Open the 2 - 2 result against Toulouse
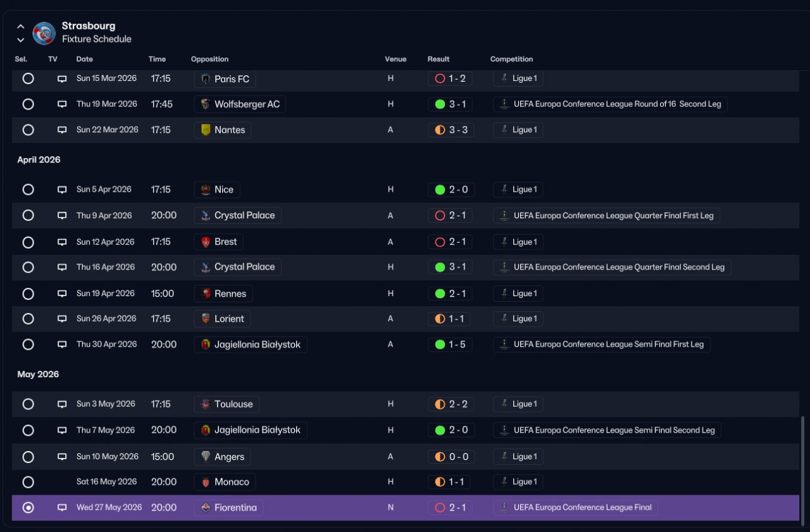This screenshot has height=532, width=810. (x=450, y=404)
